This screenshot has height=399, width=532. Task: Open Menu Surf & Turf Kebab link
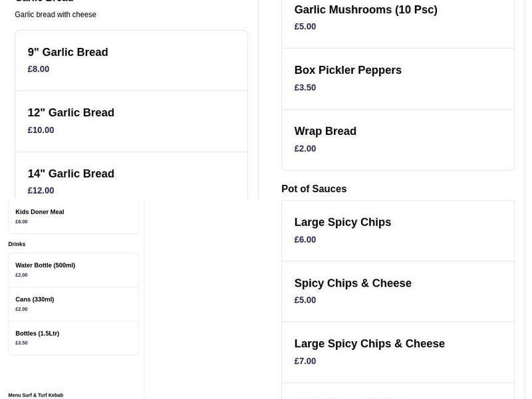click(35, 394)
